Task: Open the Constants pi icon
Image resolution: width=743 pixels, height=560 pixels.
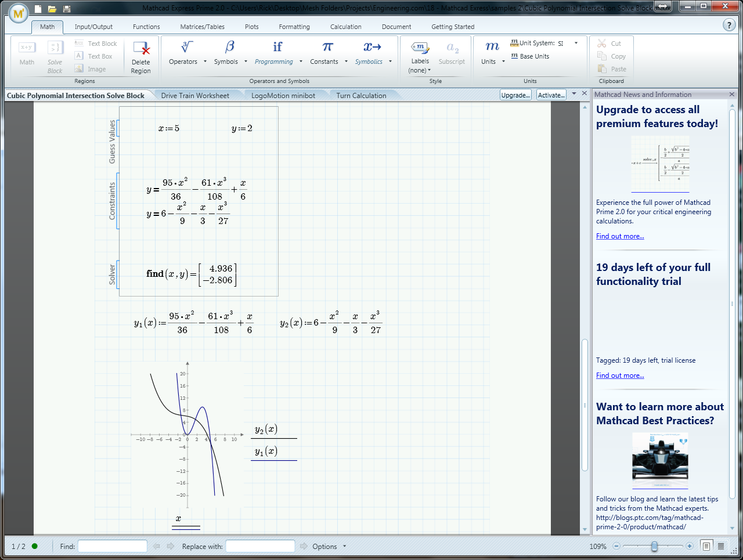Action: pos(328,47)
